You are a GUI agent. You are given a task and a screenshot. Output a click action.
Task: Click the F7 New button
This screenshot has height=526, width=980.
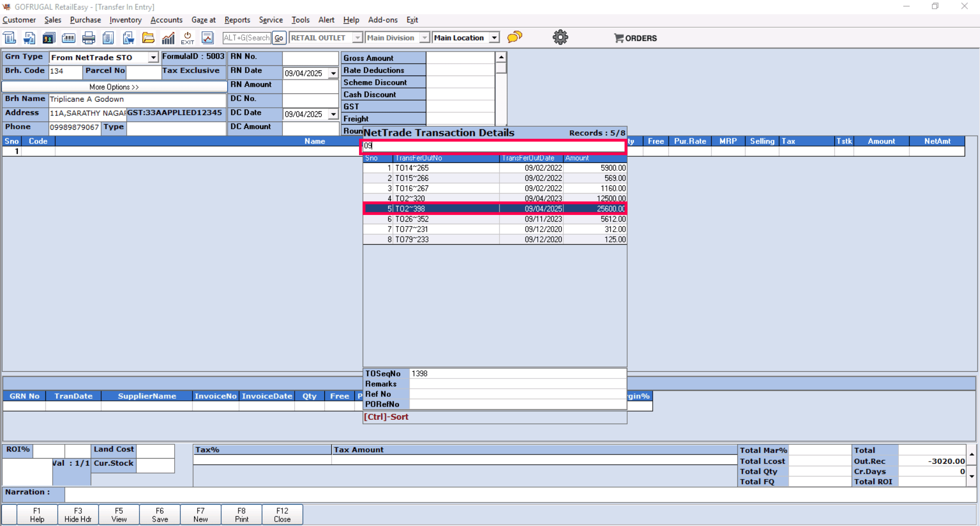pyautogui.click(x=201, y=515)
